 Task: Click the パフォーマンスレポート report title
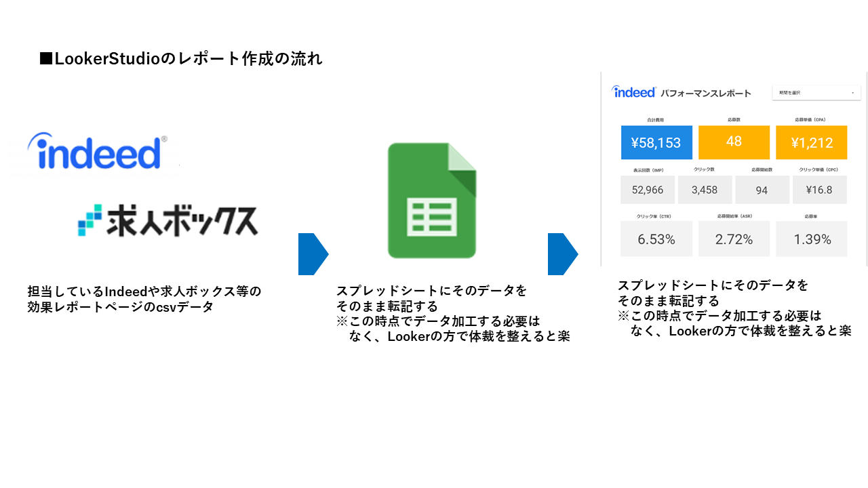click(706, 93)
